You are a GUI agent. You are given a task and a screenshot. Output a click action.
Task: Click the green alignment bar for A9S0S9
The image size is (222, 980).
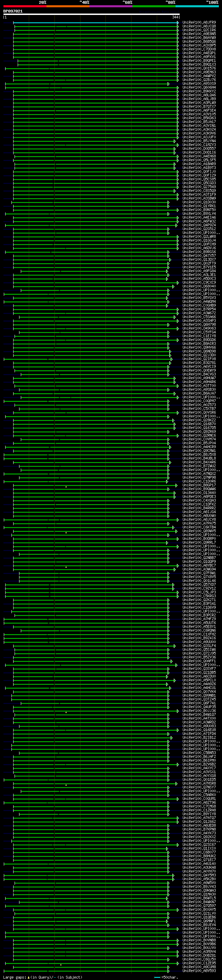87,84
